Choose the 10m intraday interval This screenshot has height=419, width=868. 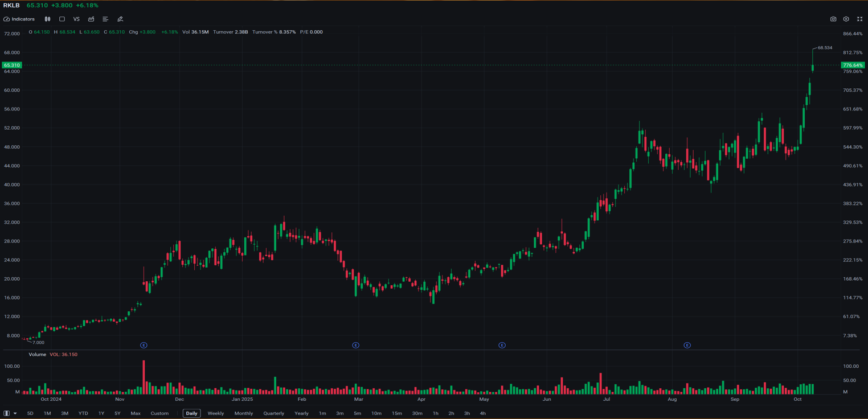pos(376,413)
